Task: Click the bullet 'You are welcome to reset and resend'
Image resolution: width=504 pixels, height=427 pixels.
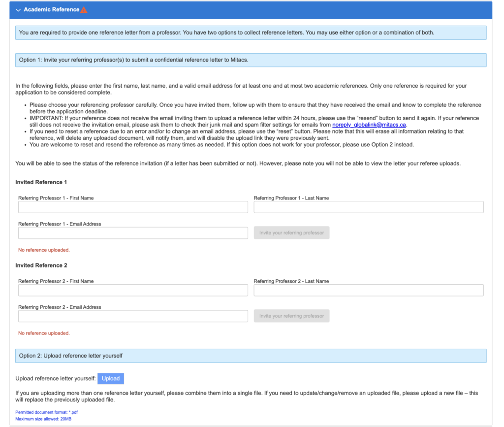Action: coord(222,145)
